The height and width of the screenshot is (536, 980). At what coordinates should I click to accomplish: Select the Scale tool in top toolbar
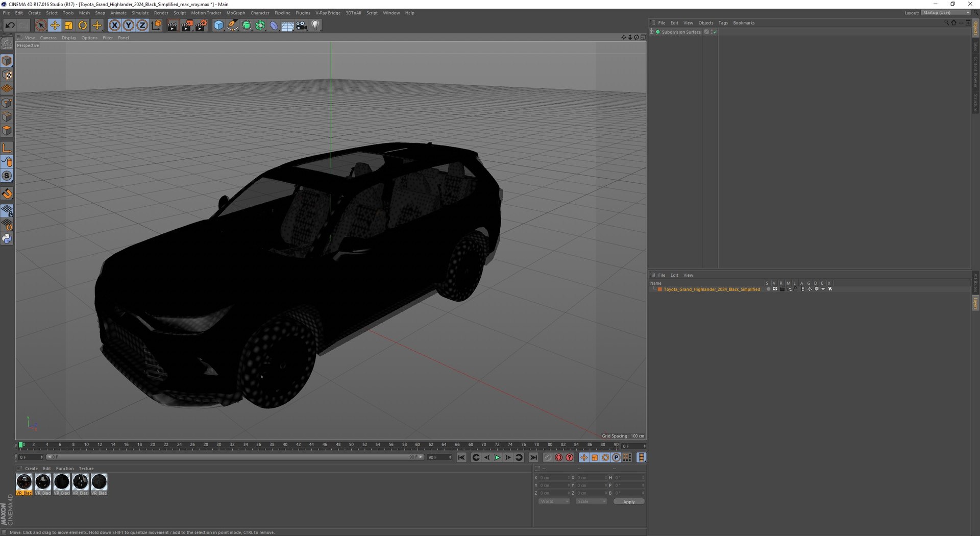pyautogui.click(x=68, y=25)
